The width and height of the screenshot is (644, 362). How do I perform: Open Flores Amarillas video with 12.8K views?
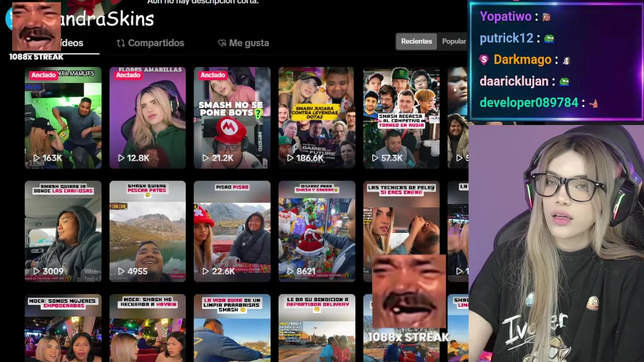147,118
